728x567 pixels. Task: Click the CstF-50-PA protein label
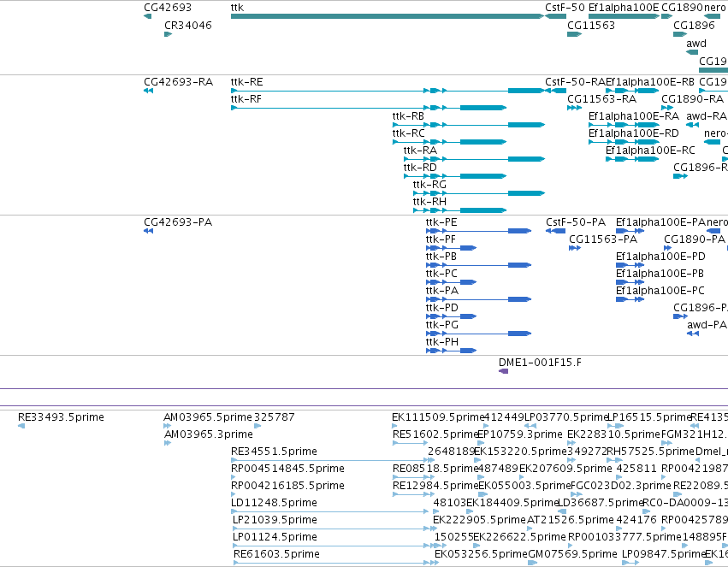pyautogui.click(x=576, y=222)
